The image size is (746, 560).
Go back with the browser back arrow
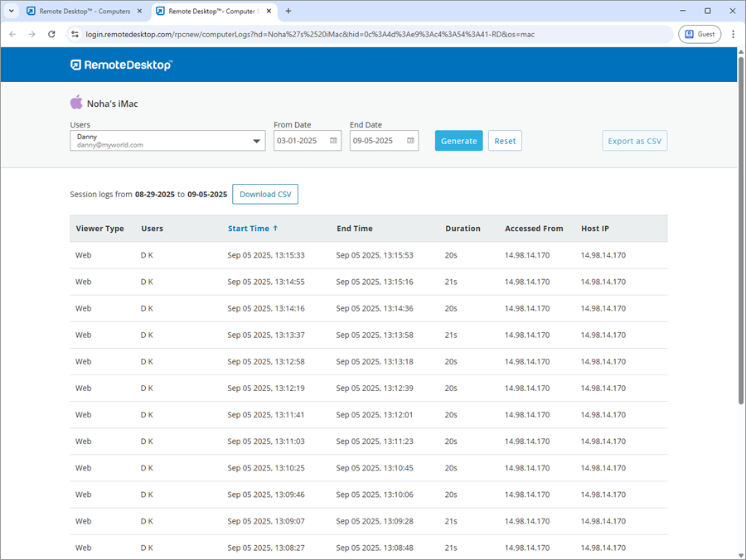(12, 34)
